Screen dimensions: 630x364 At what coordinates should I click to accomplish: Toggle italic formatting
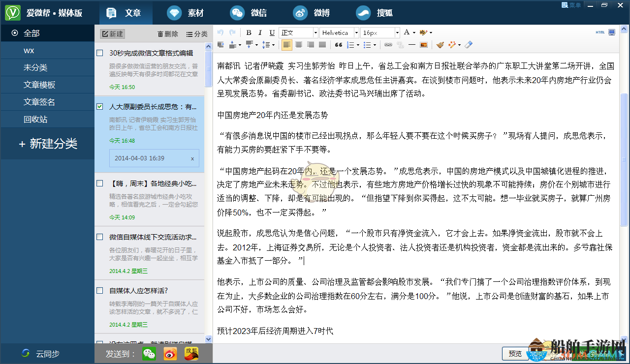[x=260, y=32]
